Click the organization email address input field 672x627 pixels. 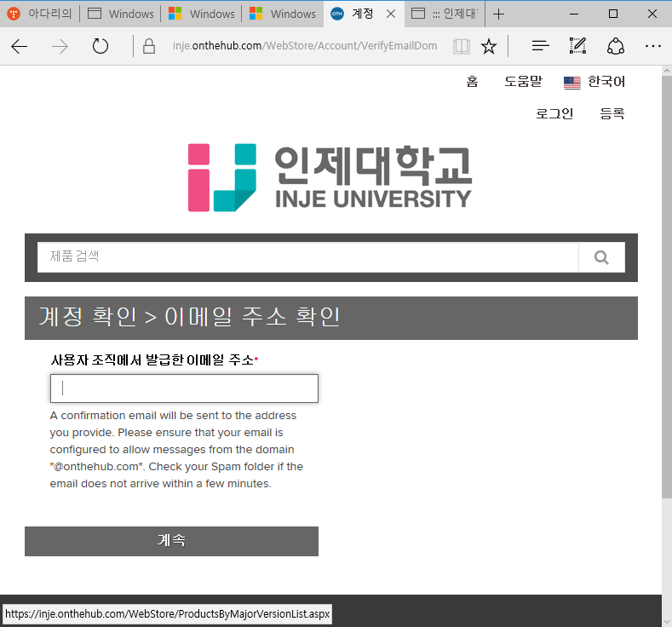pyautogui.click(x=184, y=388)
